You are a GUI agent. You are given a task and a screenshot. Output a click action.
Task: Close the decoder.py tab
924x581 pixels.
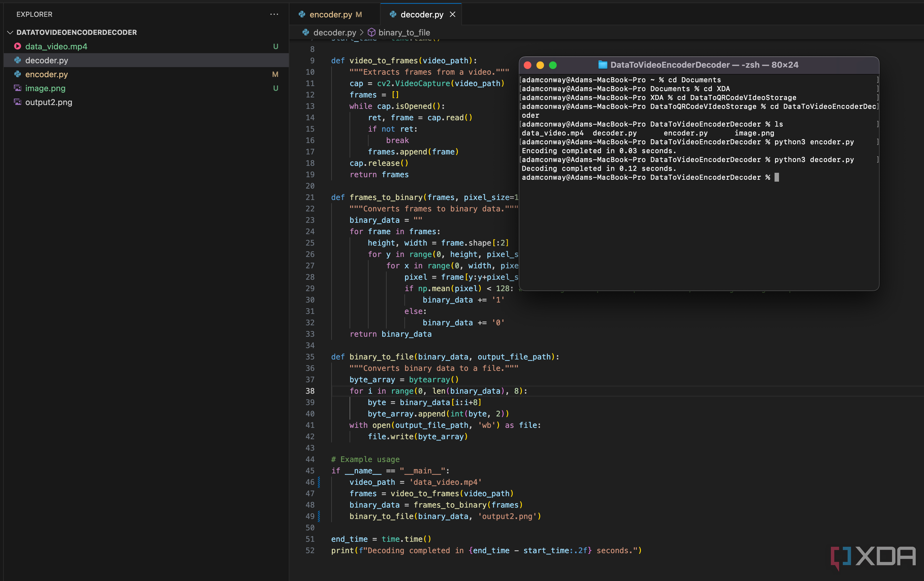(453, 14)
